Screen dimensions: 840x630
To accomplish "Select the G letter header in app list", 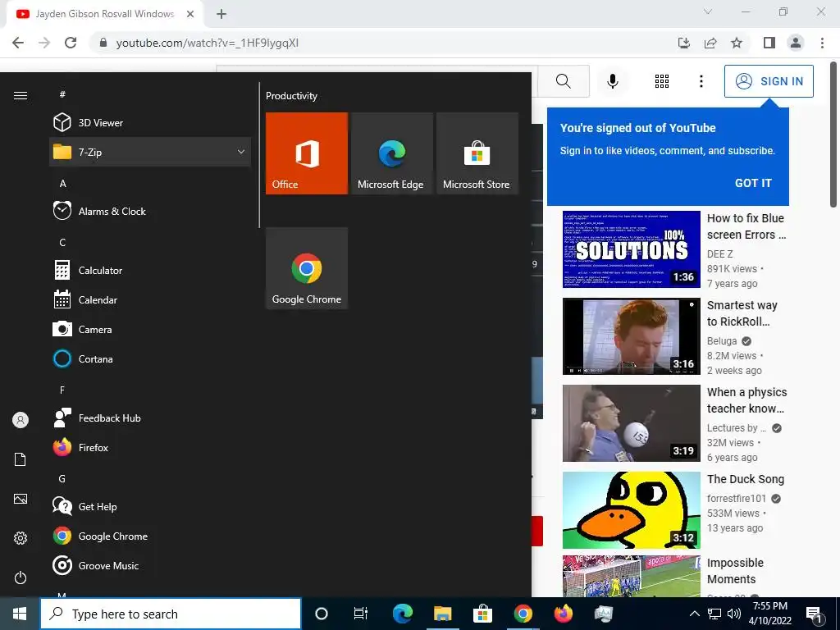I will click(x=62, y=478).
